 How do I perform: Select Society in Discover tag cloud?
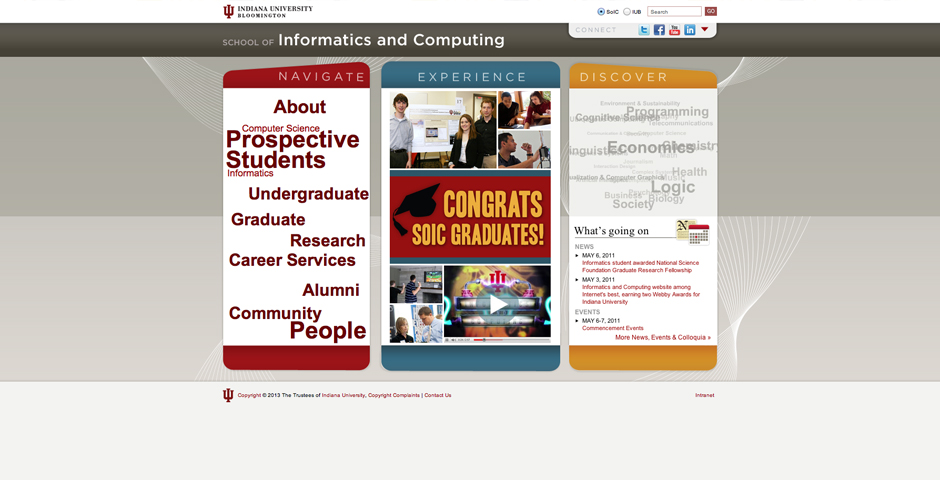(633, 204)
